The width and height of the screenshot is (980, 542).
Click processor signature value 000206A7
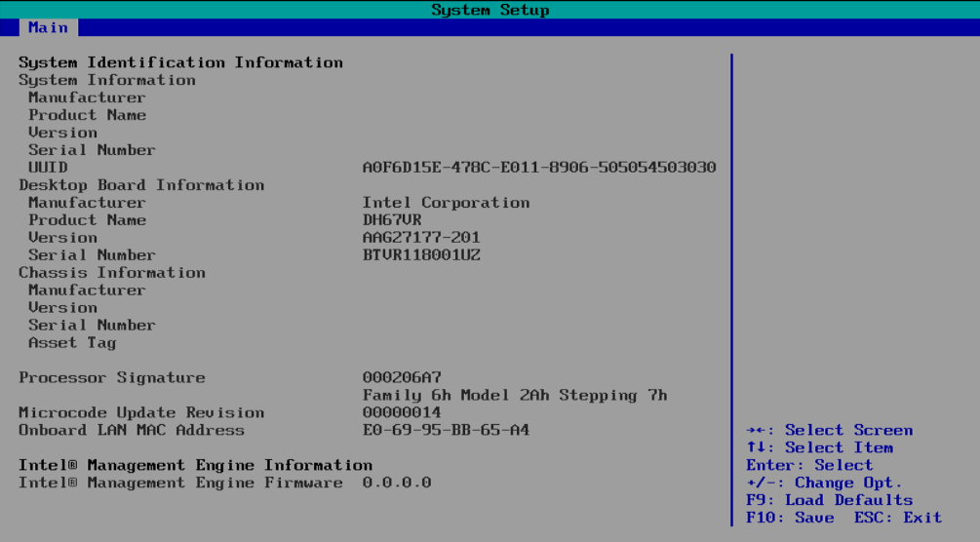[402, 377]
